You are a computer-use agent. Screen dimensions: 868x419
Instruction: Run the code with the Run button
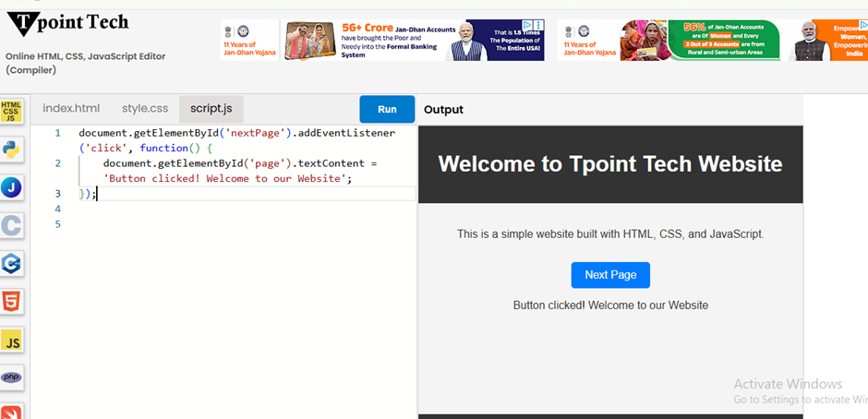[x=387, y=109]
